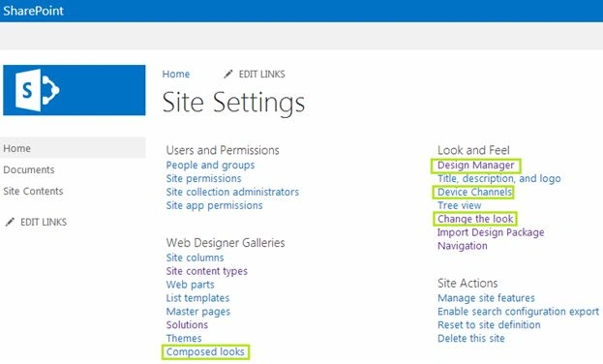Go to Site collection administrators

tap(232, 192)
